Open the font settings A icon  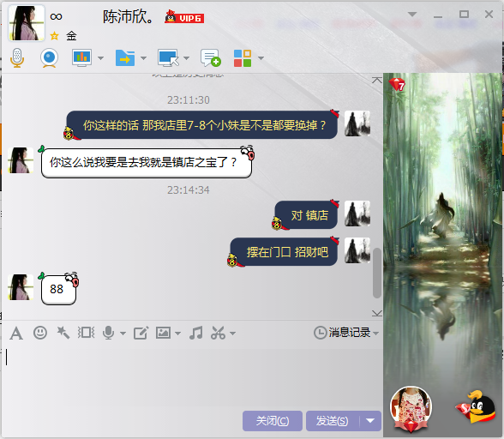pos(16,334)
